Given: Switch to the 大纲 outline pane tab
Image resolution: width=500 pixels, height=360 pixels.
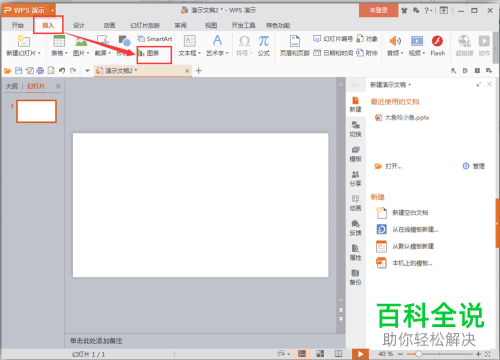Looking at the screenshot, I should tap(12, 86).
